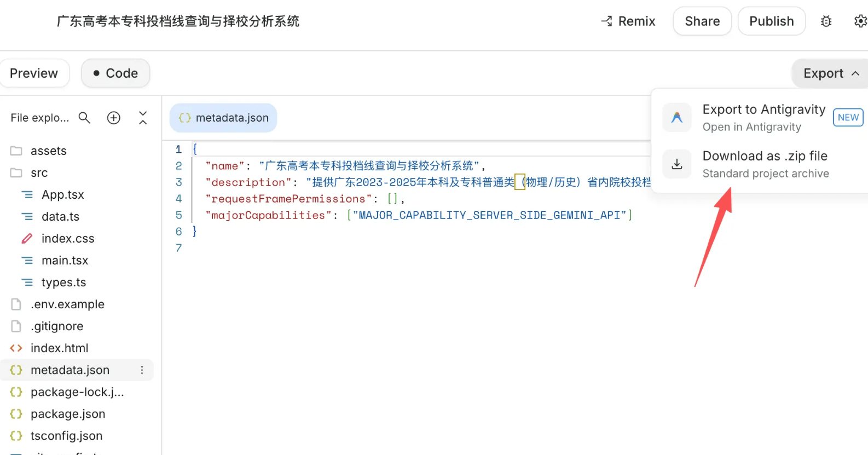
Task: Click the Antigravity logo icon
Action: [x=677, y=117]
